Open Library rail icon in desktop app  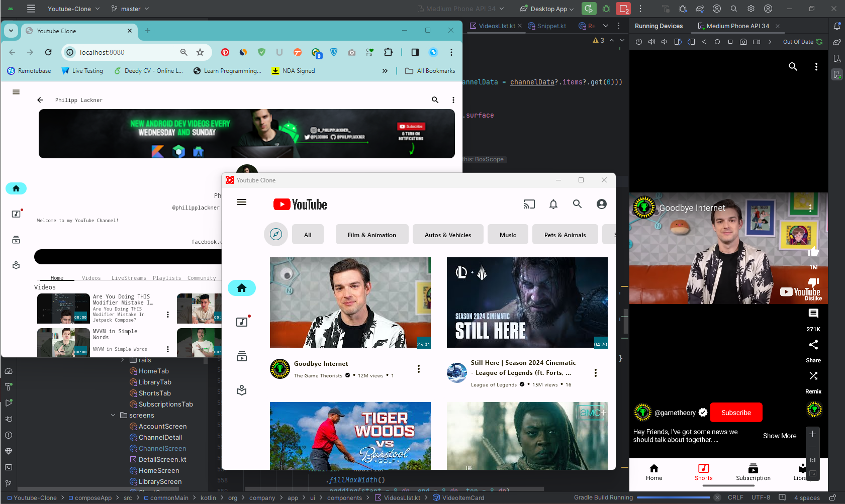tap(242, 390)
